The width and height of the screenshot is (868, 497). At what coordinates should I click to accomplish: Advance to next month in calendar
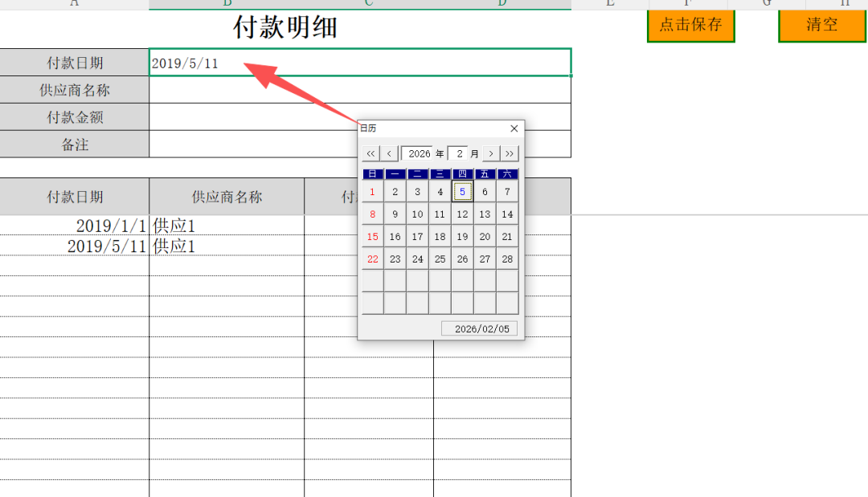tap(492, 153)
